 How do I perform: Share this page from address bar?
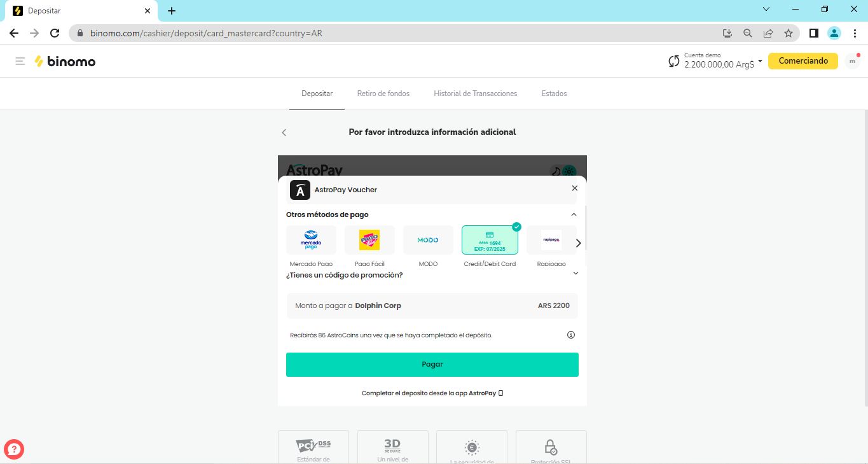coord(768,33)
